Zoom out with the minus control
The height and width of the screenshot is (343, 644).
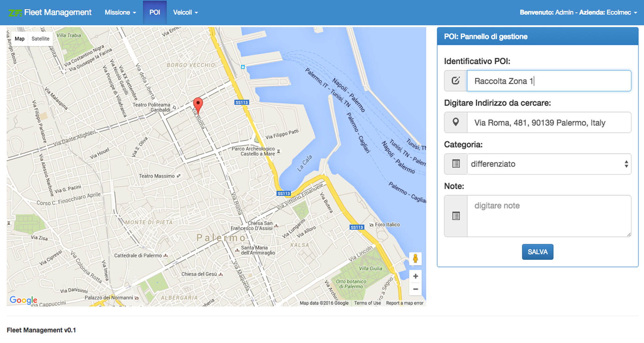coord(416,289)
